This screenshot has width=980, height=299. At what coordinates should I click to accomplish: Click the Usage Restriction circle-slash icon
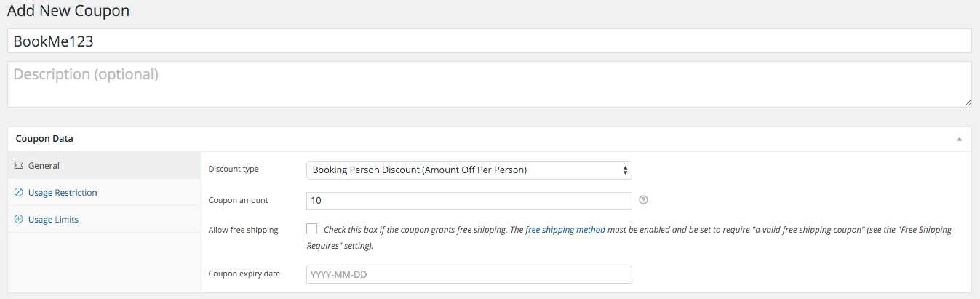19,193
